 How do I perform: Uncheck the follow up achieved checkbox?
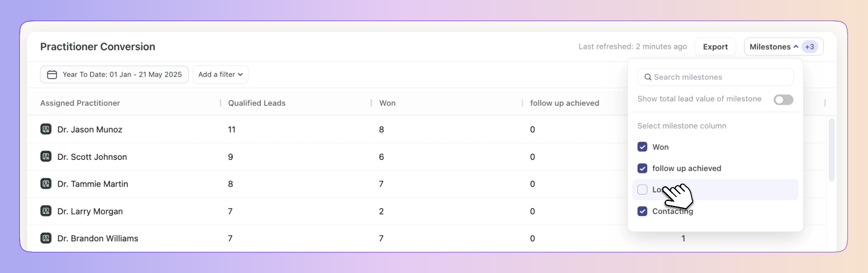click(643, 168)
